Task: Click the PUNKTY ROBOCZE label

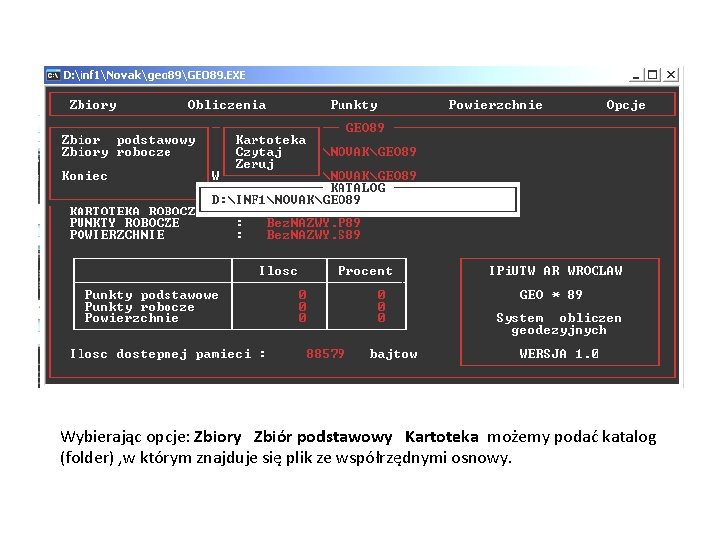Action: pos(124,223)
